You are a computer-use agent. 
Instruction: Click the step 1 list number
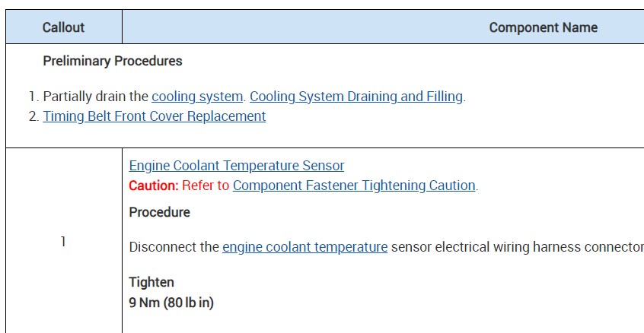(33, 97)
